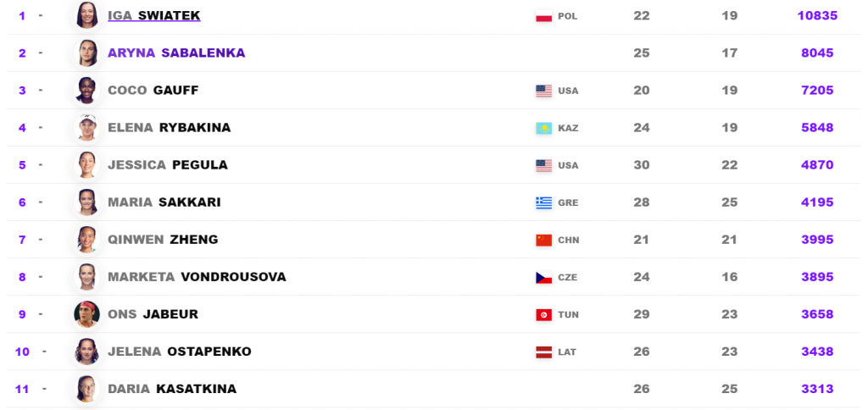The height and width of the screenshot is (410, 868).
Task: Click Maria Sakkari's headshot thumbnail
Action: pos(87,202)
